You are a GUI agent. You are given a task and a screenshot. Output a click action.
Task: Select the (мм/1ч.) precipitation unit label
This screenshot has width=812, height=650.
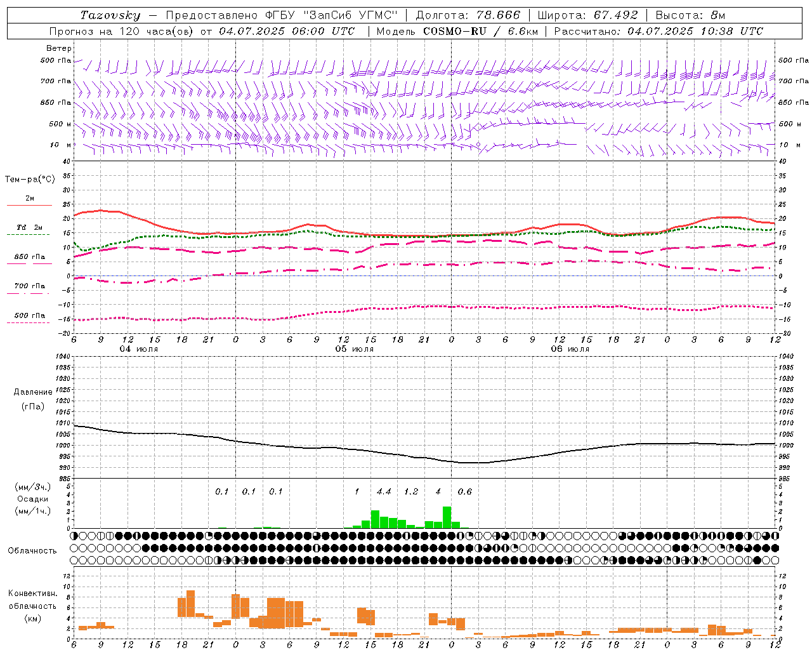pyautogui.click(x=32, y=511)
